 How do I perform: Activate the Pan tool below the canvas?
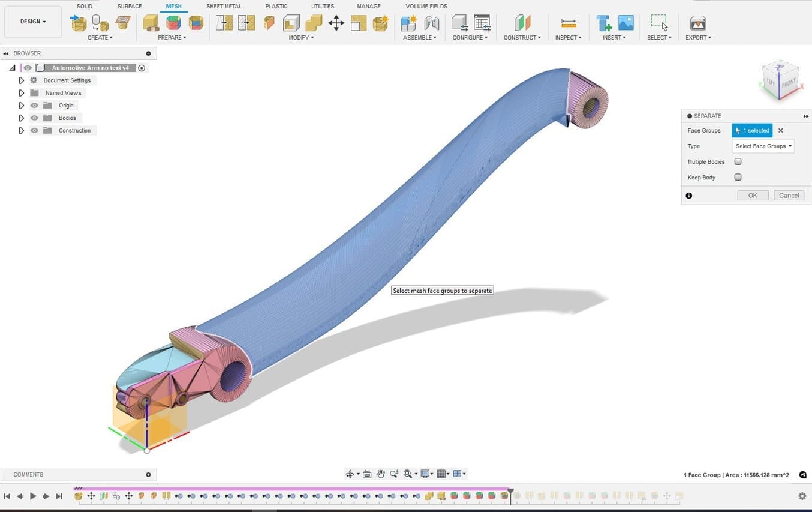point(381,474)
